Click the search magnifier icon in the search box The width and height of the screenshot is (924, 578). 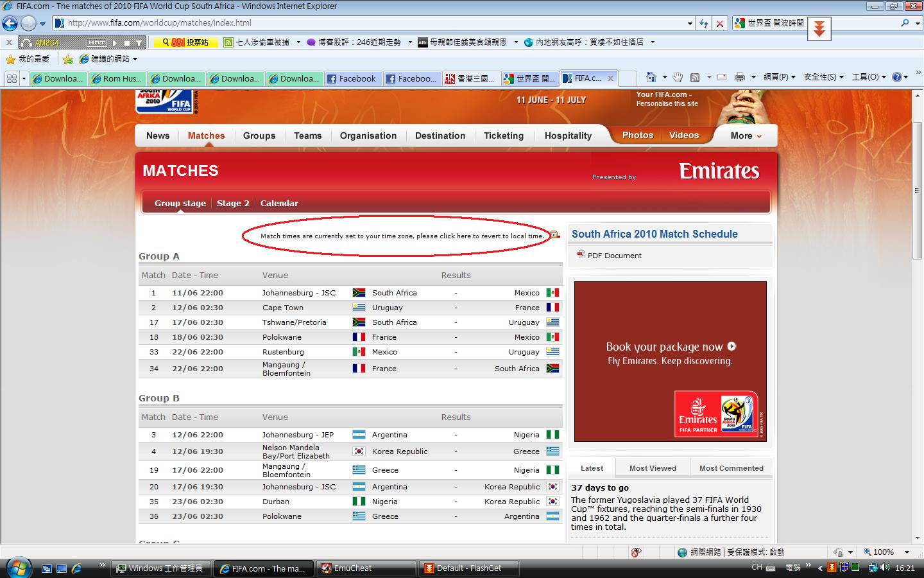tap(905, 22)
